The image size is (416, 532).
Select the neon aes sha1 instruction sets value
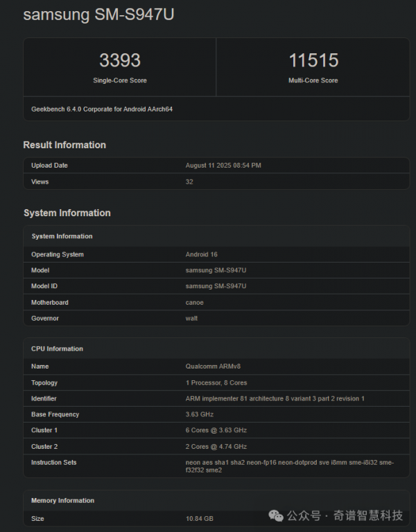[x=290, y=466]
